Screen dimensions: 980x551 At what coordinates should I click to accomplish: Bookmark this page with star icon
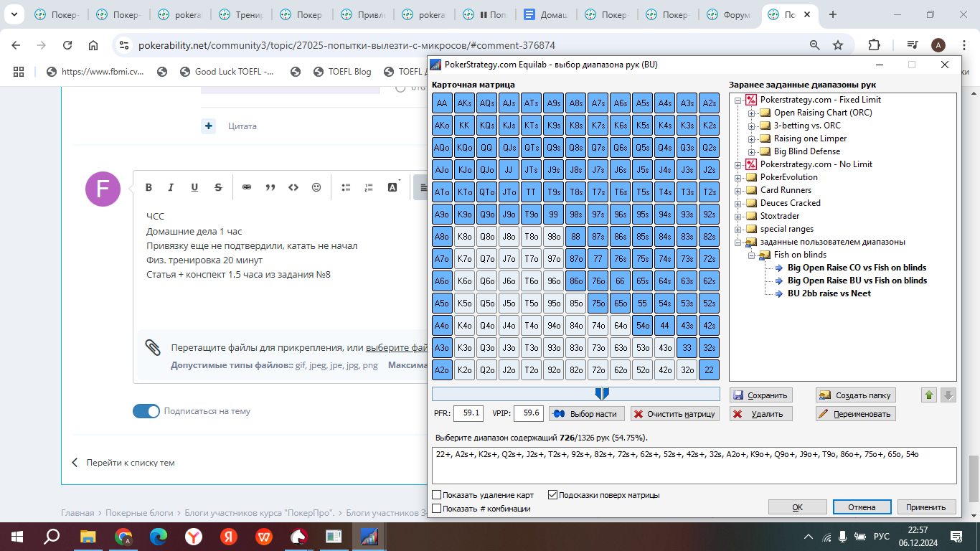coord(838,45)
